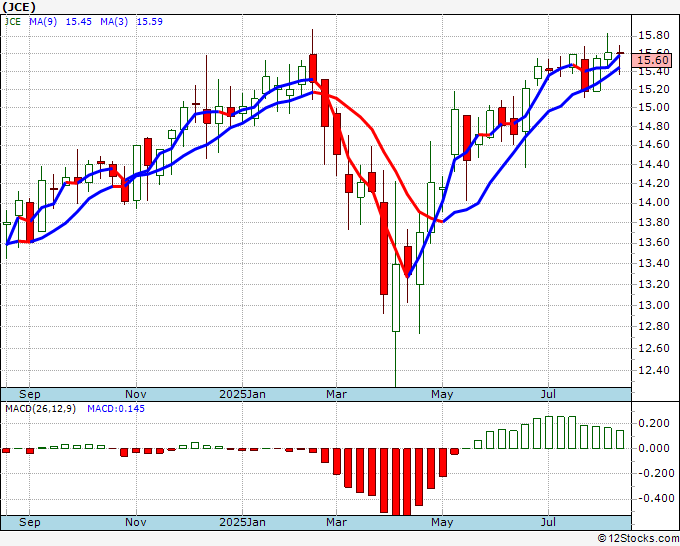Click 2025Jan on the price chart date axis
Image resolution: width=680 pixels, height=546 pixels.
(242, 394)
